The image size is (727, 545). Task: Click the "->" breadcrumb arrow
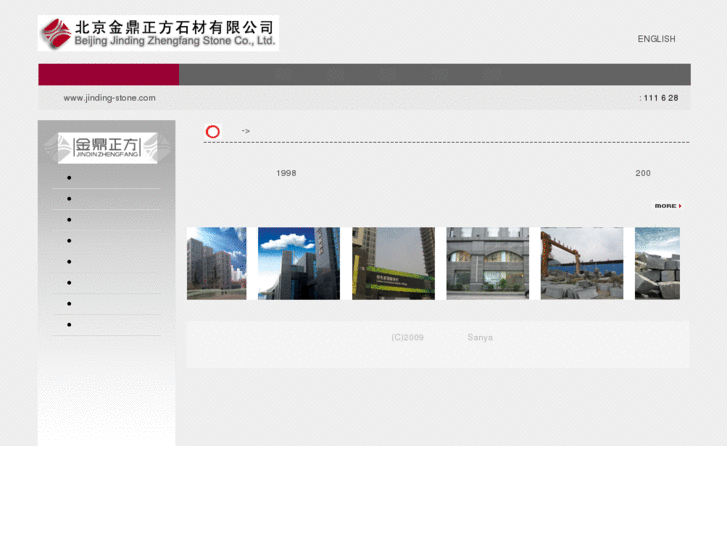pos(246,131)
